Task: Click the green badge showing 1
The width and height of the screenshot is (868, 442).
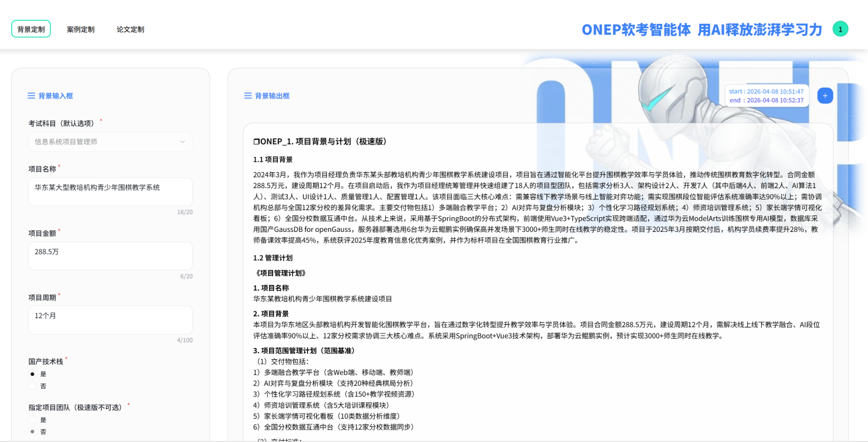Action: 841,28
